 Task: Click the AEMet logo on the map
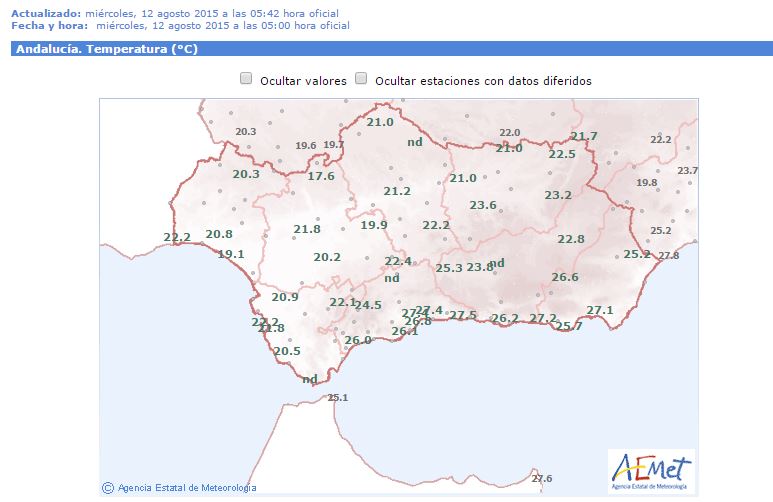tap(651, 470)
